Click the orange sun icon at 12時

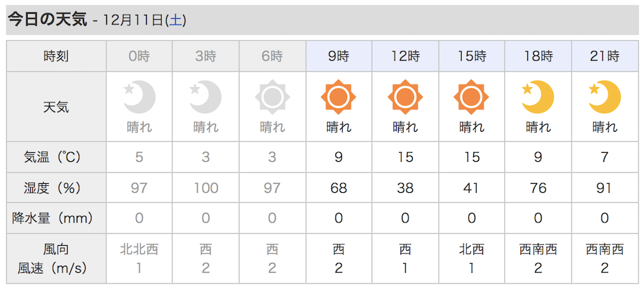(405, 97)
